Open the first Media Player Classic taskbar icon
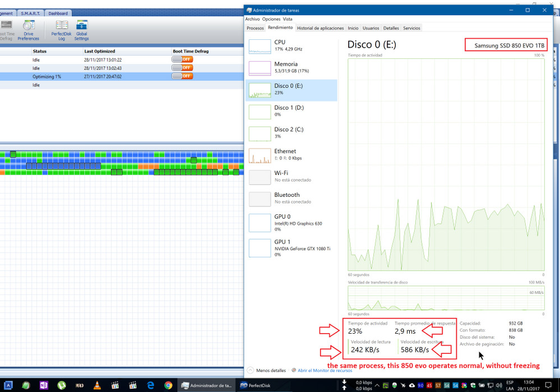The image size is (560, 392). pos(115,385)
